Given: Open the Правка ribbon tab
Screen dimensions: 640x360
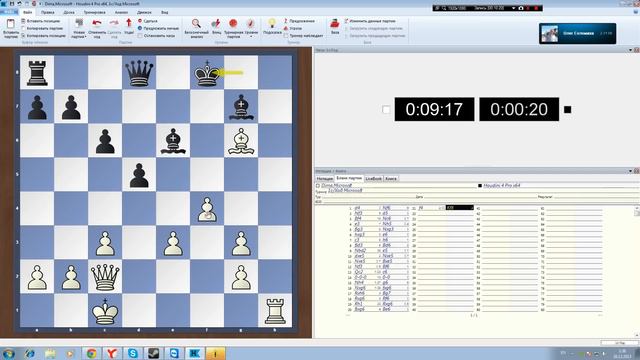Looking at the screenshot, I should click(x=48, y=12).
